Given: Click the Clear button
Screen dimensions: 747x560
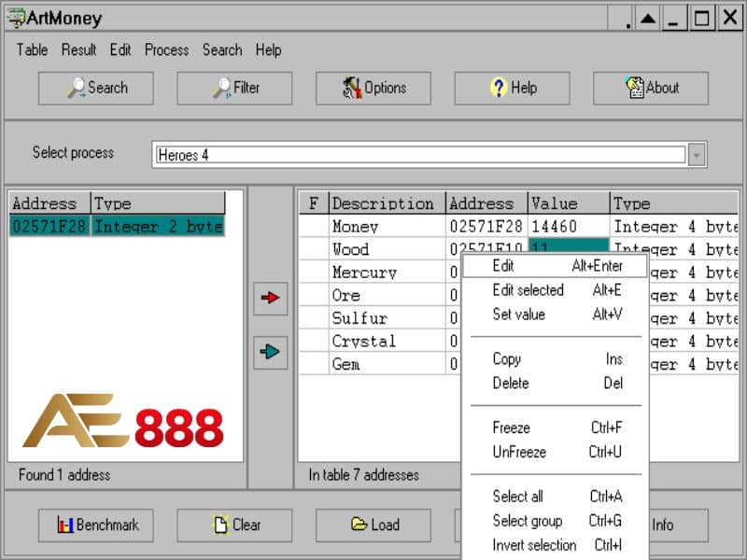Looking at the screenshot, I should (234, 525).
